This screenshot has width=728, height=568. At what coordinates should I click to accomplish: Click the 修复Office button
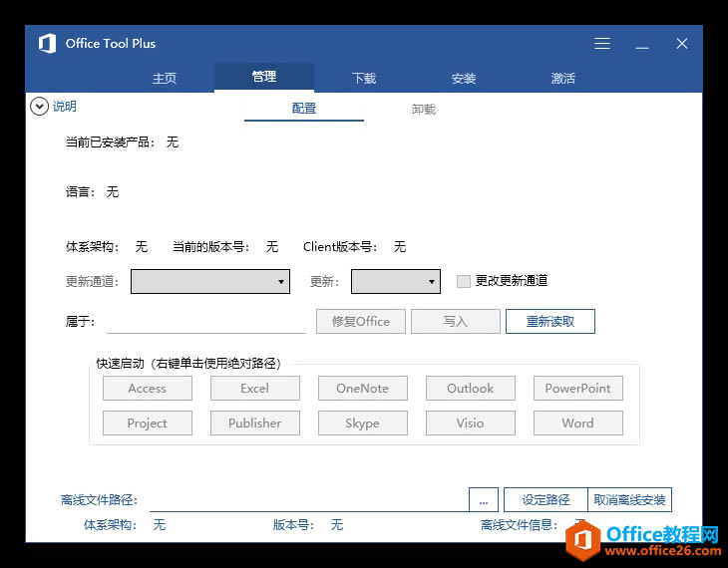point(361,321)
